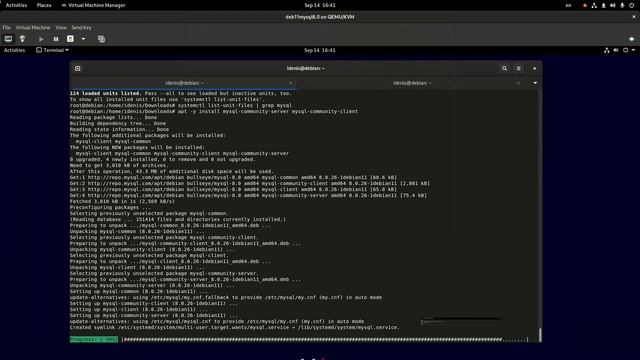Open host Virtual Machine Manager app menu
Image resolution: width=640 pixels, height=360 pixels.
(x=93, y=5)
